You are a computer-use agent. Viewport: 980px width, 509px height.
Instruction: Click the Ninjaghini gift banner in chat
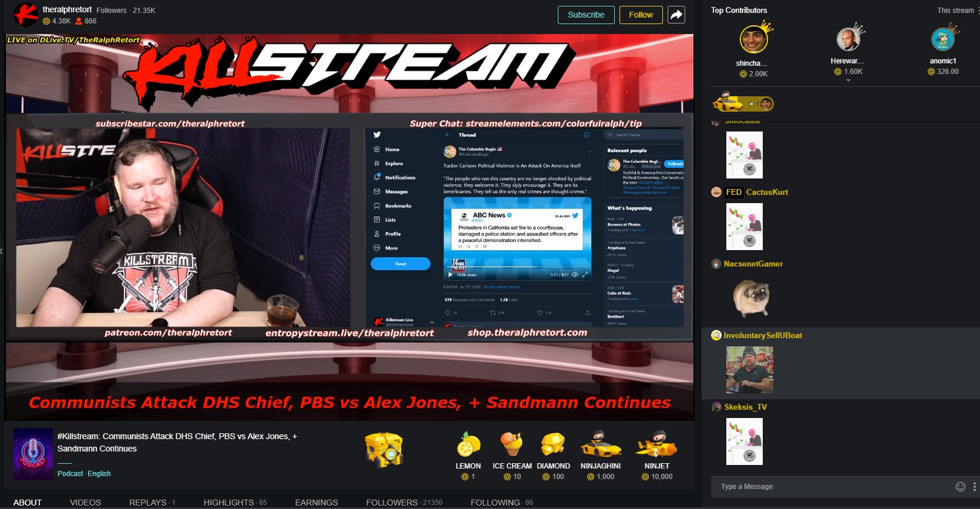743,103
